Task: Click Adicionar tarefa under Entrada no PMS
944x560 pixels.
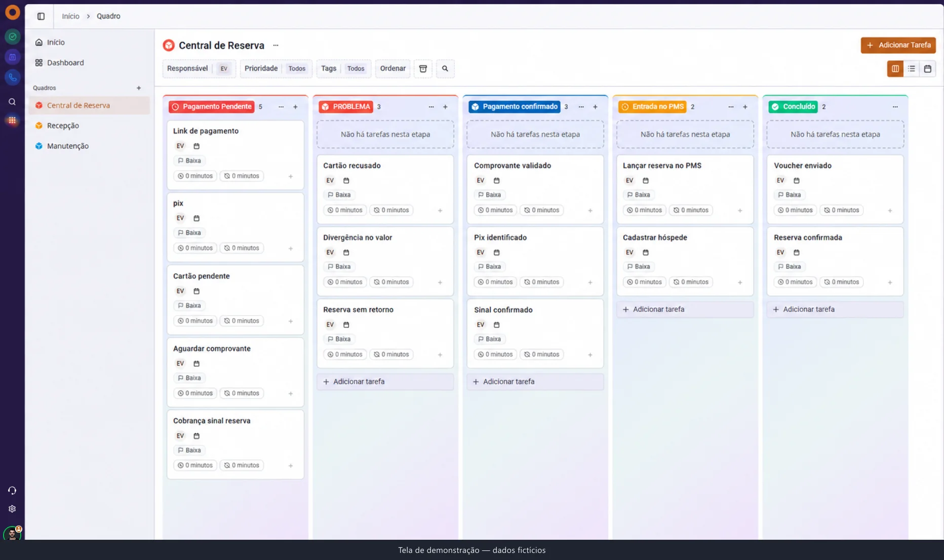Action: (x=685, y=309)
